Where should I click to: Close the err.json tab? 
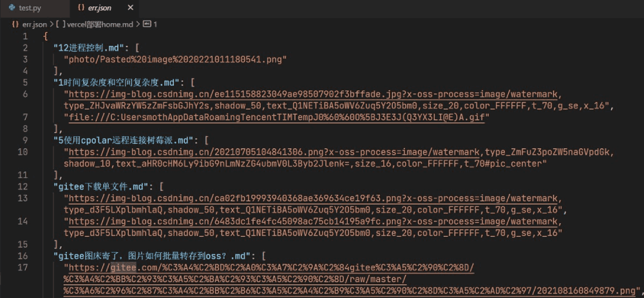130,8
